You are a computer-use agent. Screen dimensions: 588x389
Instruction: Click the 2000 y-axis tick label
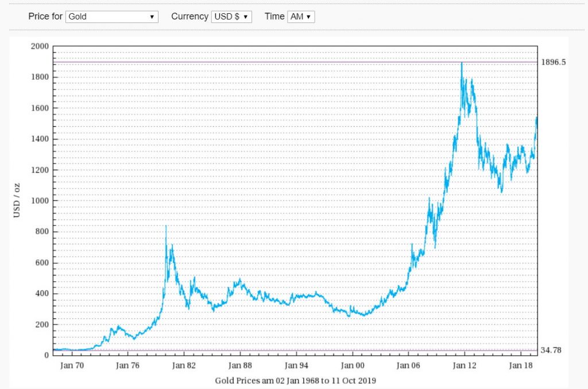39,46
